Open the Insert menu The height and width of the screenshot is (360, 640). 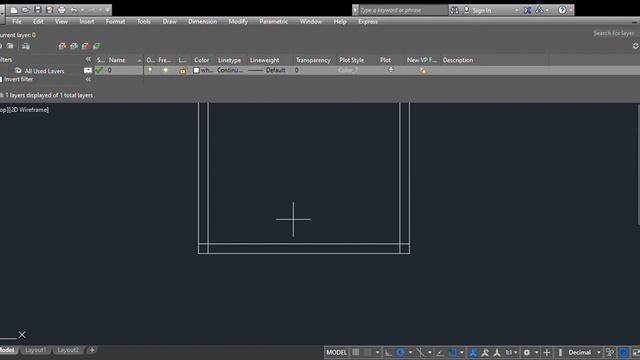[87, 22]
